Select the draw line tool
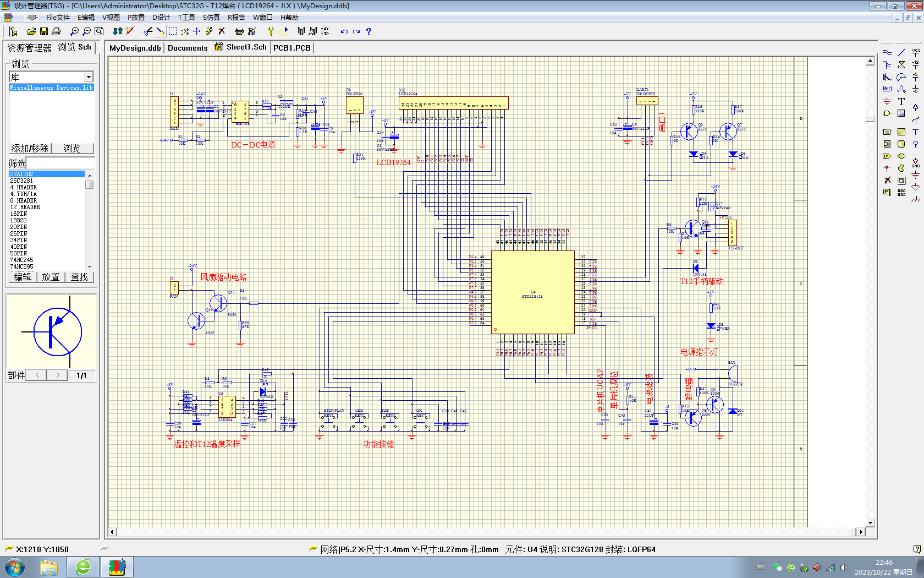This screenshot has height=578, width=924. pos(901,52)
